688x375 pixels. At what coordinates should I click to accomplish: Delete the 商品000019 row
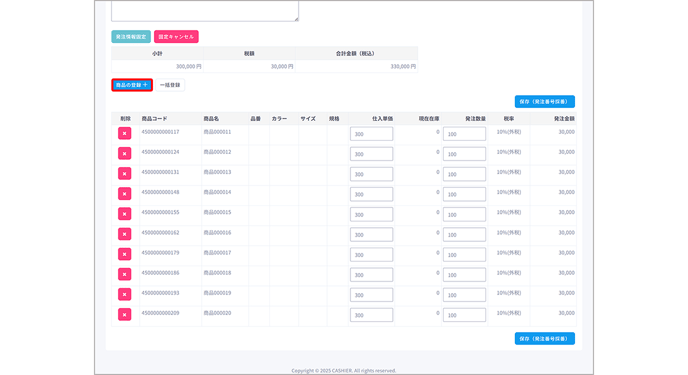[x=125, y=294]
